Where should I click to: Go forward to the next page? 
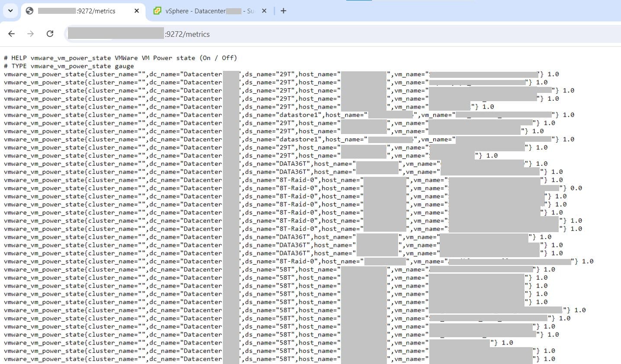[30, 34]
